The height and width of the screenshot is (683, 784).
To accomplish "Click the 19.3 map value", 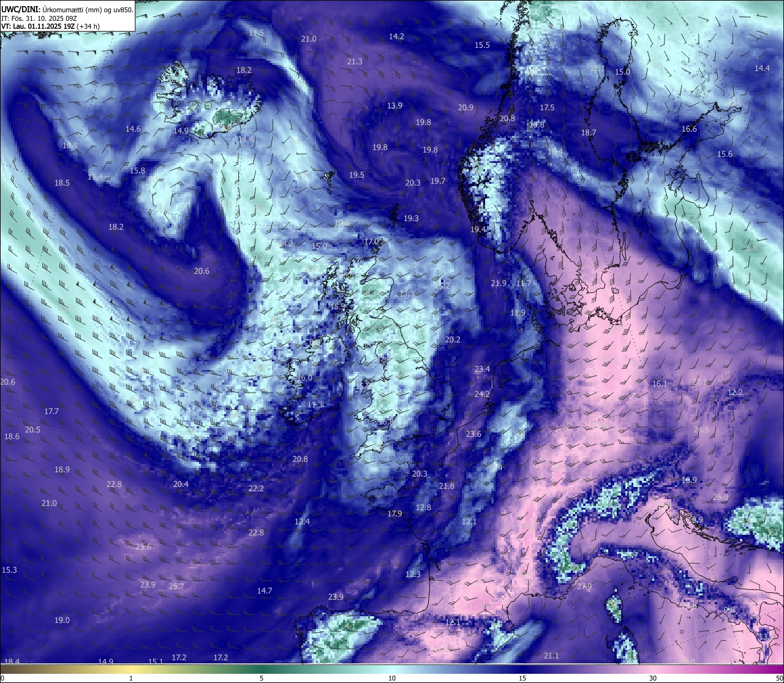I will point(411,219).
